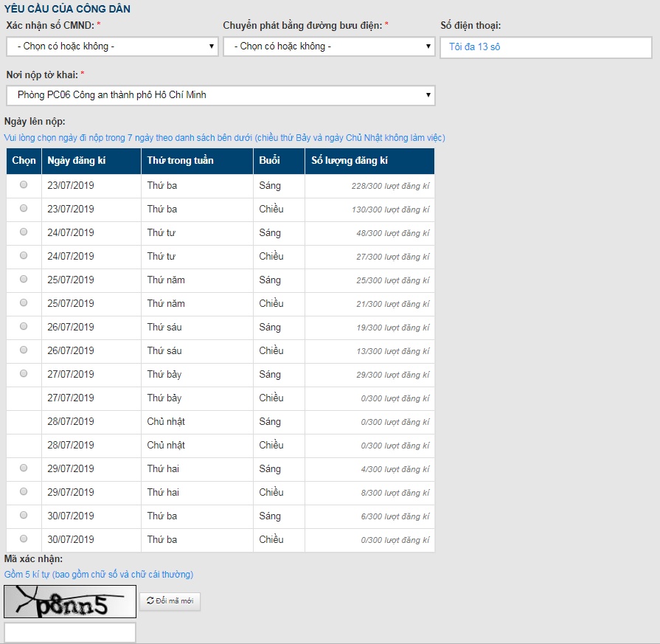Expand the Nơi nộp tờ khai dropdown

tap(220, 95)
